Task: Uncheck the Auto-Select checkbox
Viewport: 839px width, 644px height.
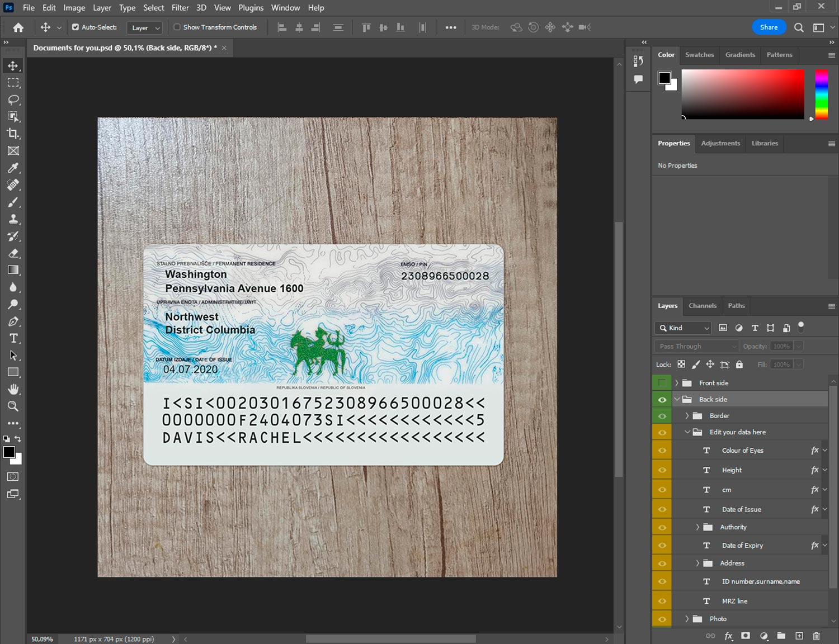Action: tap(76, 27)
